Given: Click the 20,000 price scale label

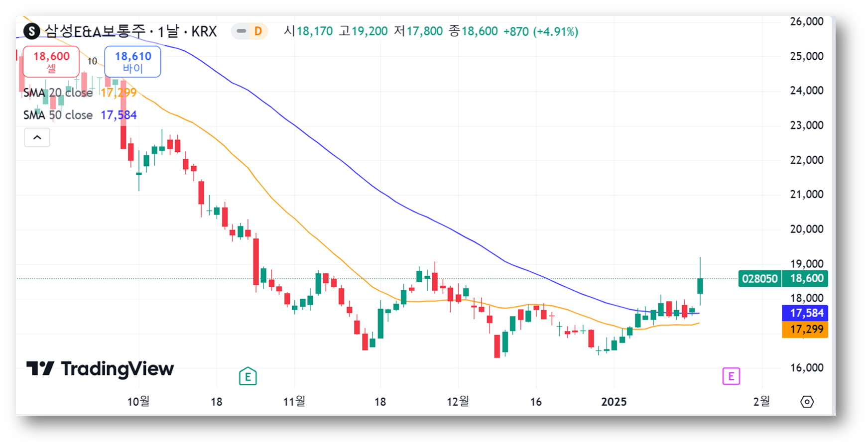Looking at the screenshot, I should (807, 229).
